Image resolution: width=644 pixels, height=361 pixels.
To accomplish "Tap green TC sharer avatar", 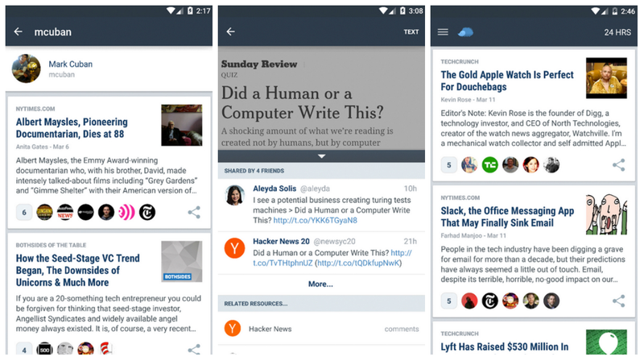I will (x=490, y=165).
